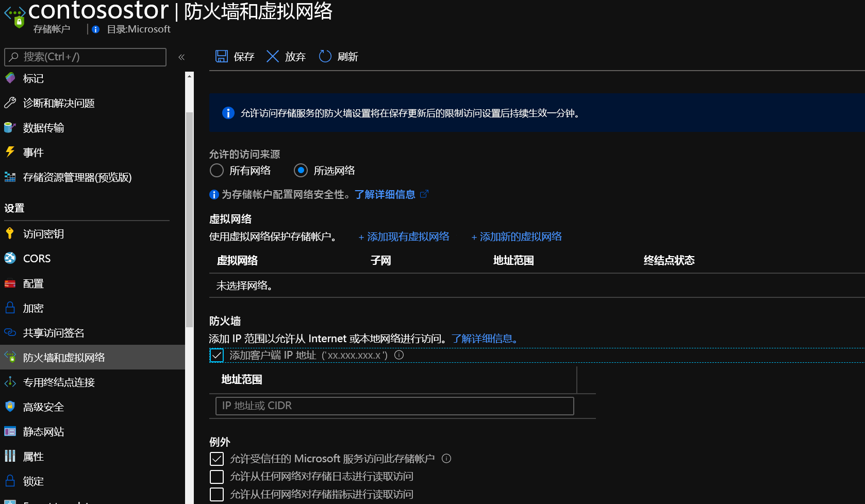This screenshot has width=865, height=504.
Task: Click the search magnifier icon
Action: pos(14,57)
